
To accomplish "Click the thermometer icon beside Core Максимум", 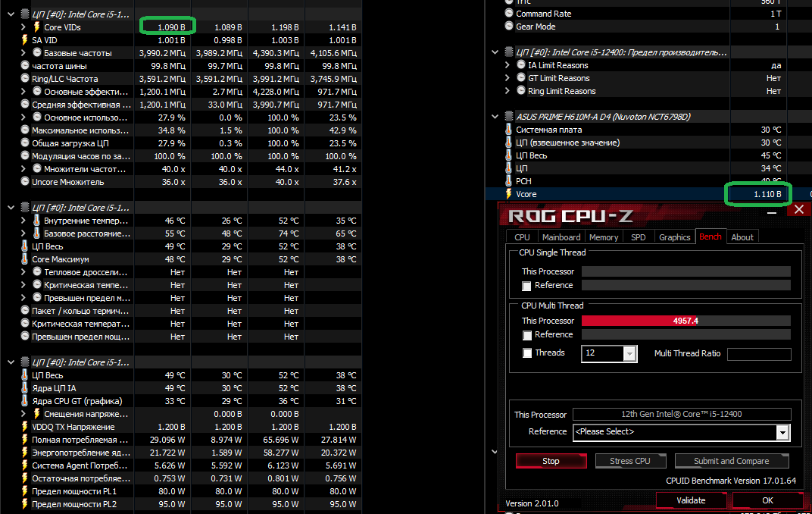I will [24, 259].
